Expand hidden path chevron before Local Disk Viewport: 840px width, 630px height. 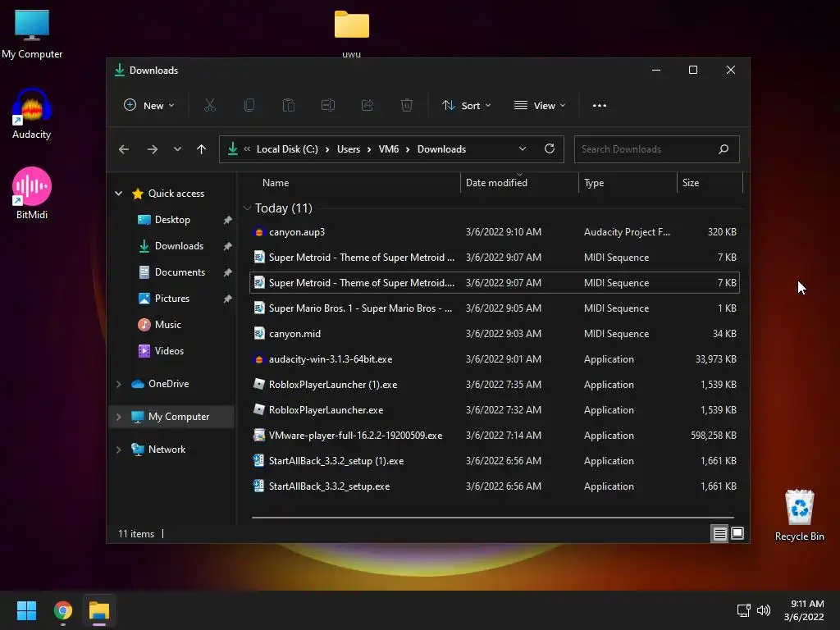(x=247, y=149)
